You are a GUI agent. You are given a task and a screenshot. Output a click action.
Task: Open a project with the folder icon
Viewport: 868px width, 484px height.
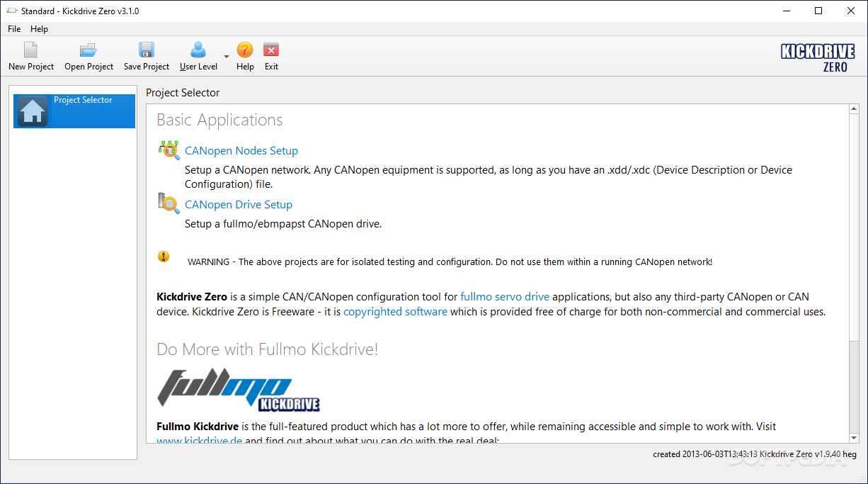pos(88,50)
